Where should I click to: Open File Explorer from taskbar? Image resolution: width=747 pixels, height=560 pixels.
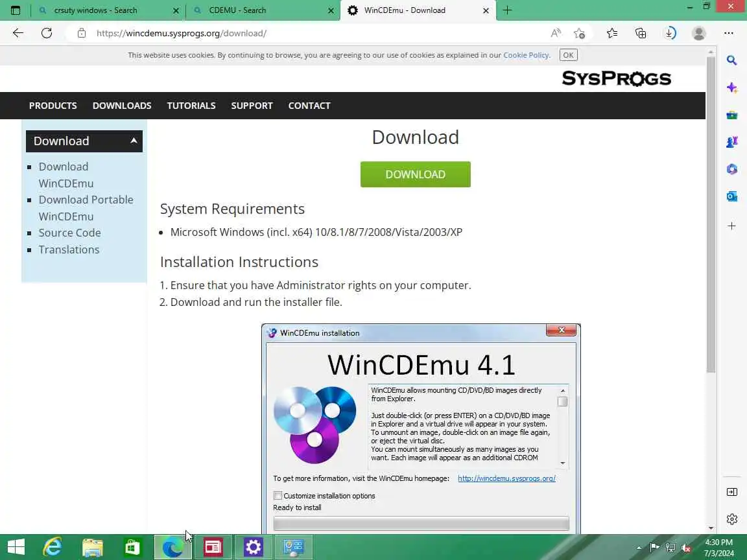click(x=93, y=547)
